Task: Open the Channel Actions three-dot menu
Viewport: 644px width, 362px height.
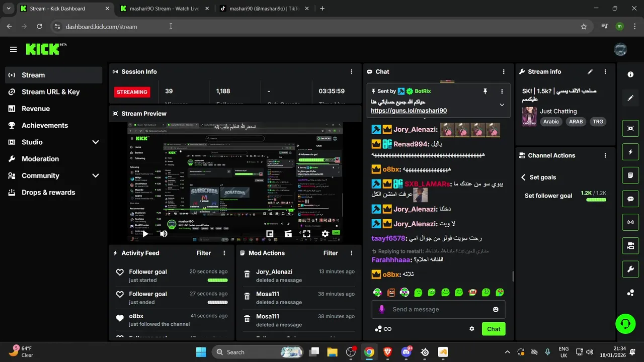Action: [x=605, y=156]
